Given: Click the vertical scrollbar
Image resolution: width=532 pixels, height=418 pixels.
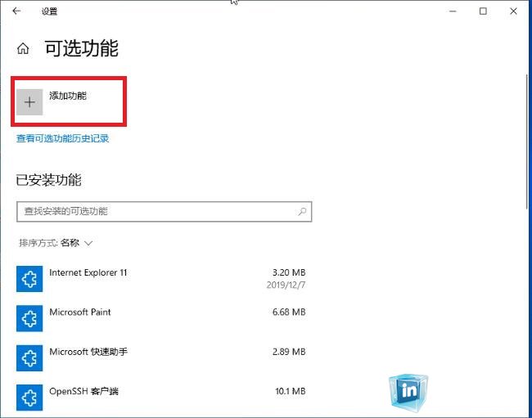Looking at the screenshot, I should 527,142.
